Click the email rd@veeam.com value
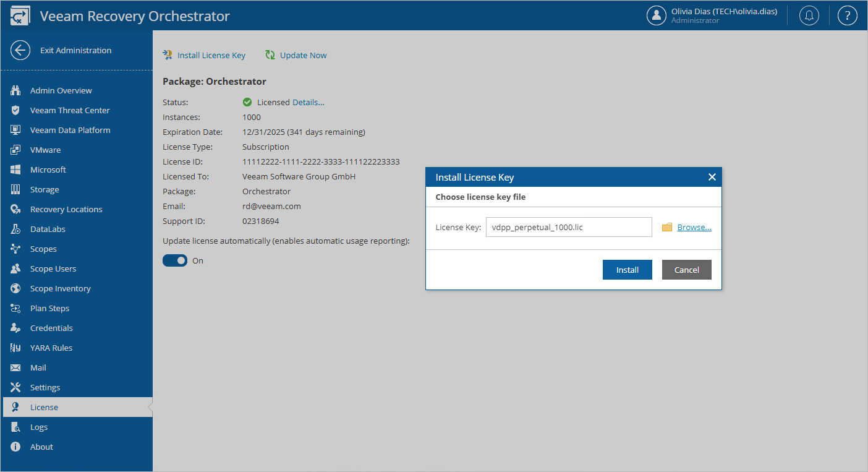868x472 pixels. pyautogui.click(x=271, y=206)
